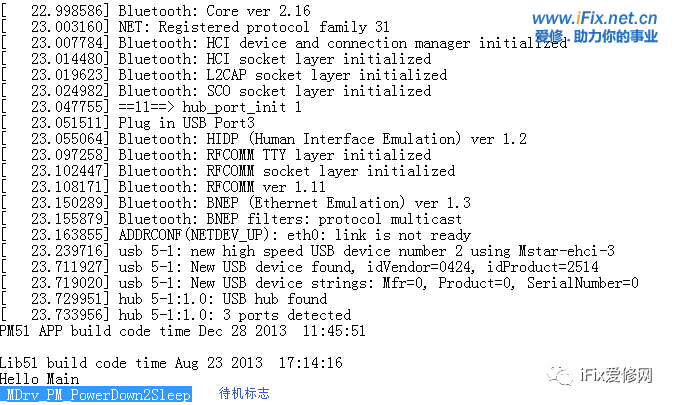This screenshot has height=405, width=674.
Task: Click the idVendor=0424 USB device line
Action: (x=358, y=267)
